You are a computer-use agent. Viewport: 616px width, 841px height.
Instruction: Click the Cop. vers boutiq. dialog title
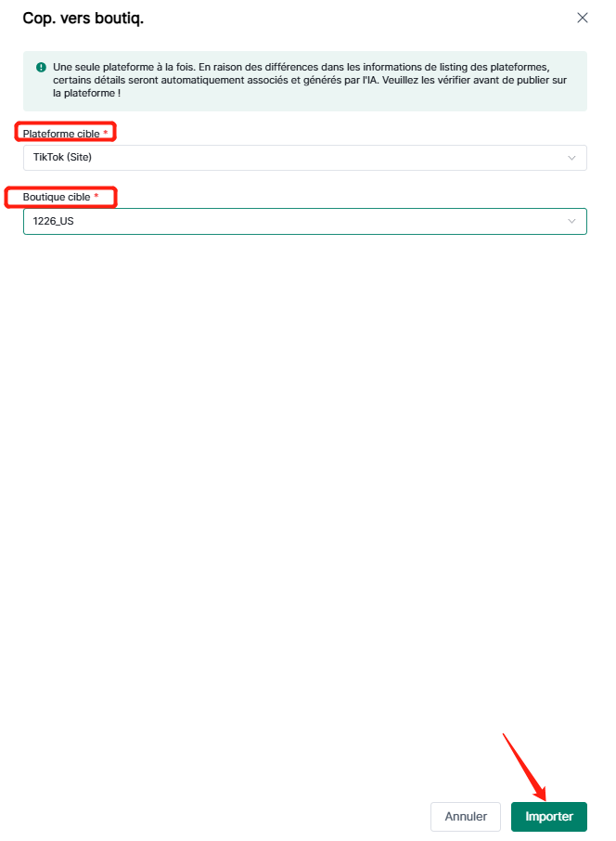click(x=83, y=18)
